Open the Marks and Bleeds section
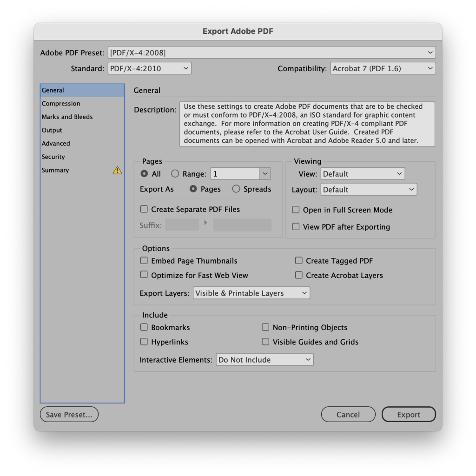Viewport: 476px width, 476px height. click(x=67, y=117)
